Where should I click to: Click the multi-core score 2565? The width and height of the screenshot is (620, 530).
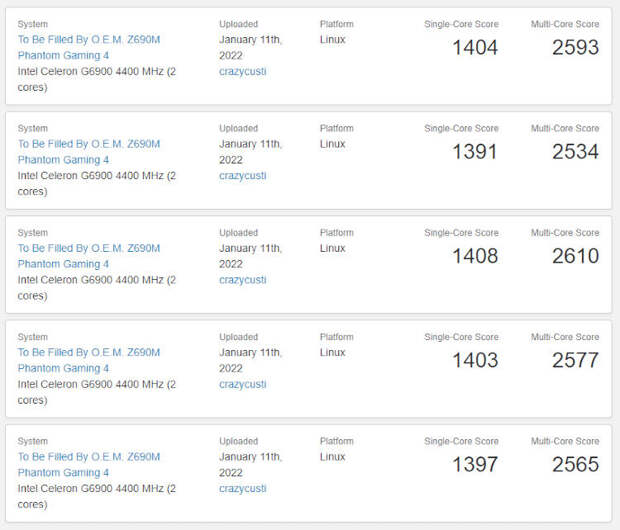(x=575, y=464)
